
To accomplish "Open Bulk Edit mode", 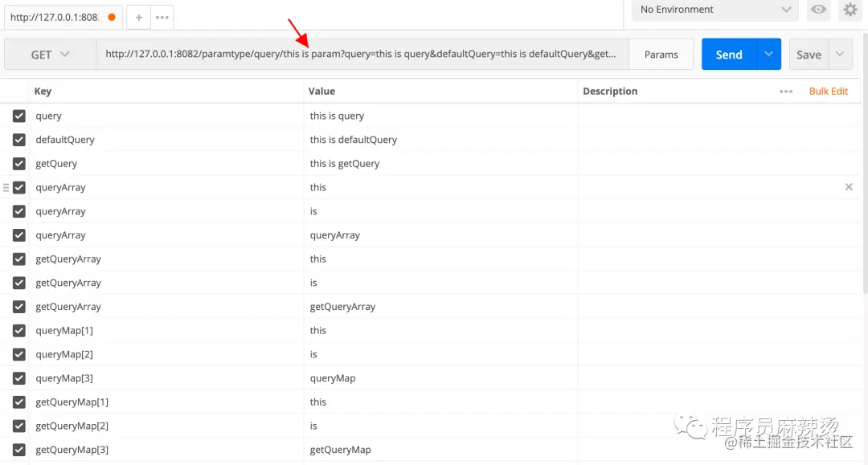I will pos(828,92).
